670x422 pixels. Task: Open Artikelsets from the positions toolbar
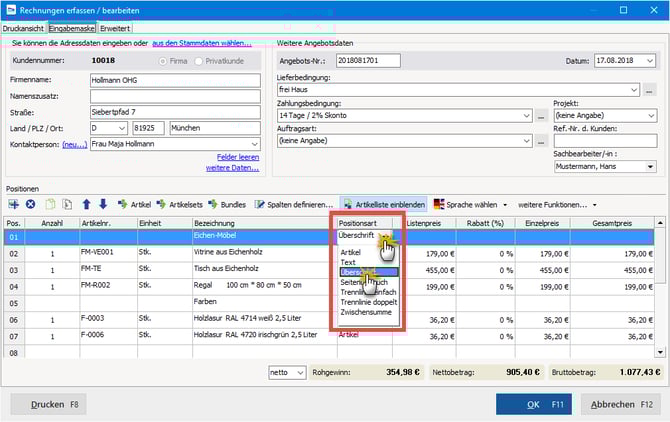[x=180, y=204]
